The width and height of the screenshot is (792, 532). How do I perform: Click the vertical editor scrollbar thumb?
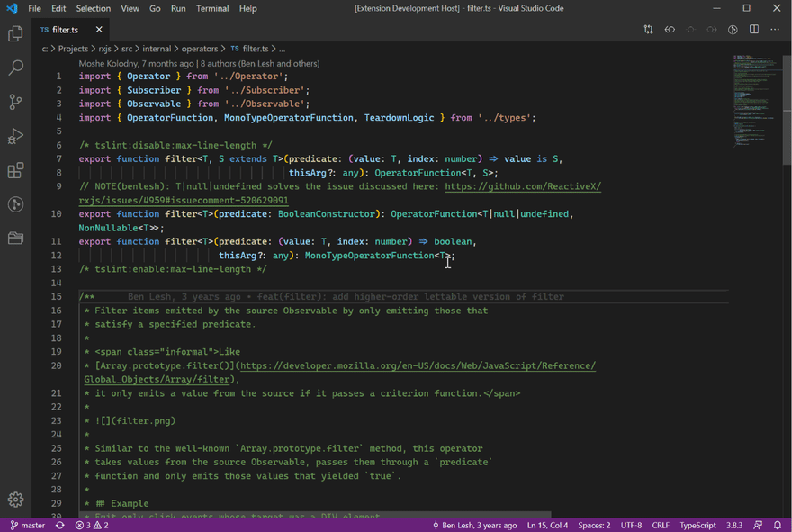(787, 109)
